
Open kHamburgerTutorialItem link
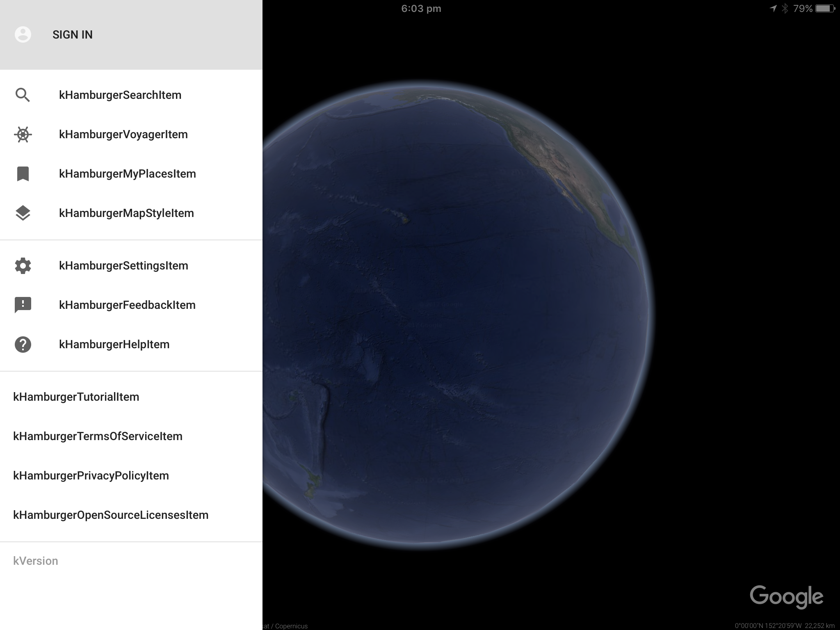[x=76, y=397]
